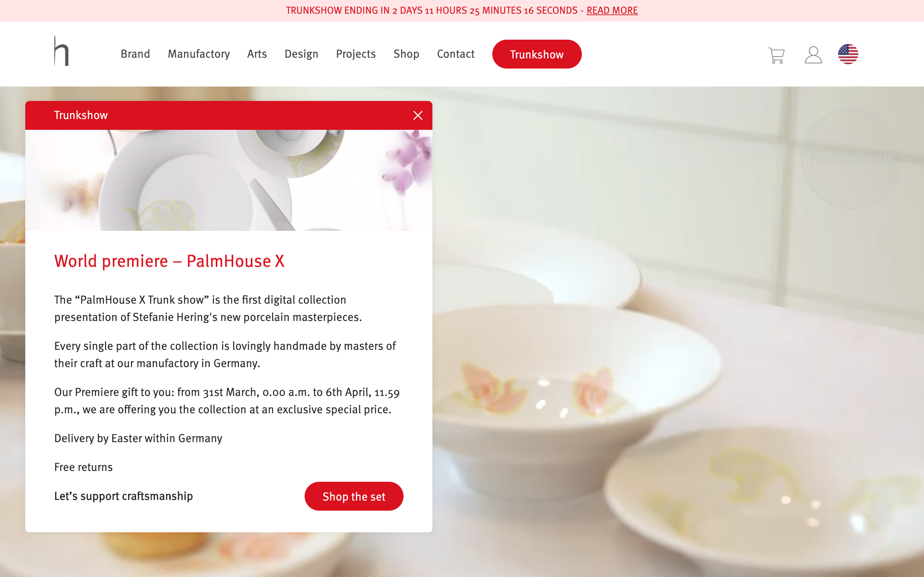Image resolution: width=924 pixels, height=577 pixels.
Task: Click the World premiere – PalmHouse X heading
Action: [169, 261]
